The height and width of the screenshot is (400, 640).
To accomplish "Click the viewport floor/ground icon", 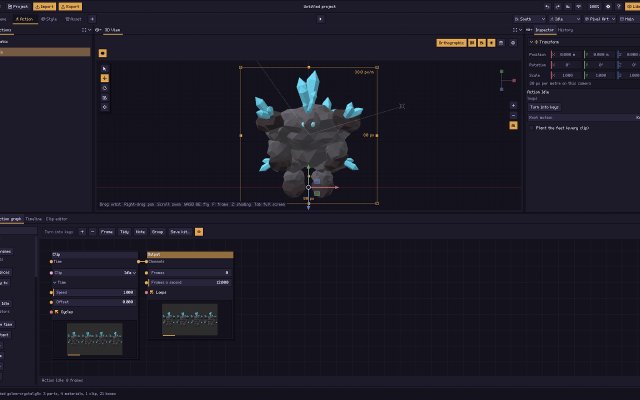I will (x=501, y=43).
